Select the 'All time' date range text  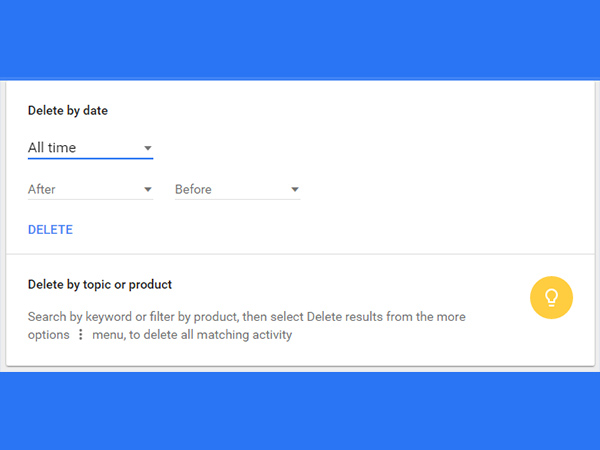coord(52,148)
